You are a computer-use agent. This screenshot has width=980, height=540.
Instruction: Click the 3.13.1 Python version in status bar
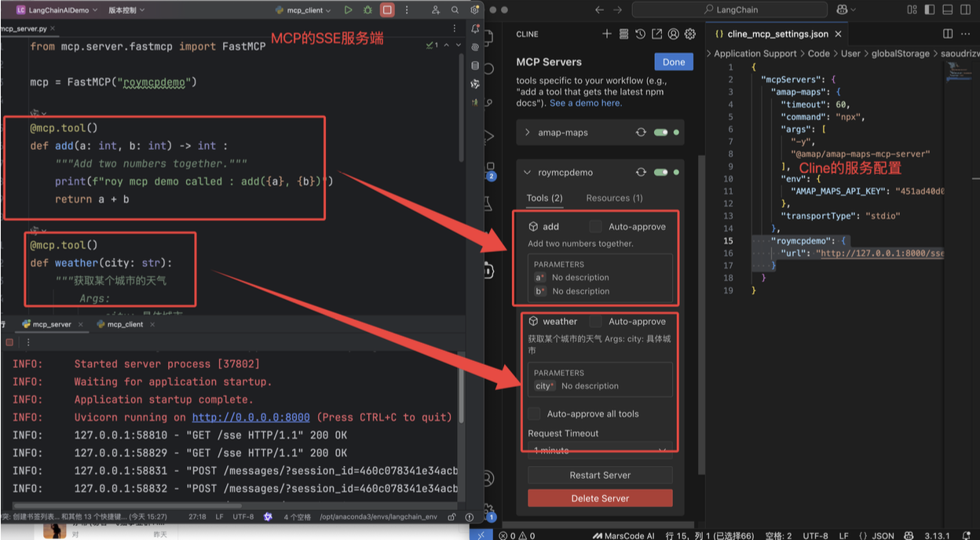[x=937, y=535]
